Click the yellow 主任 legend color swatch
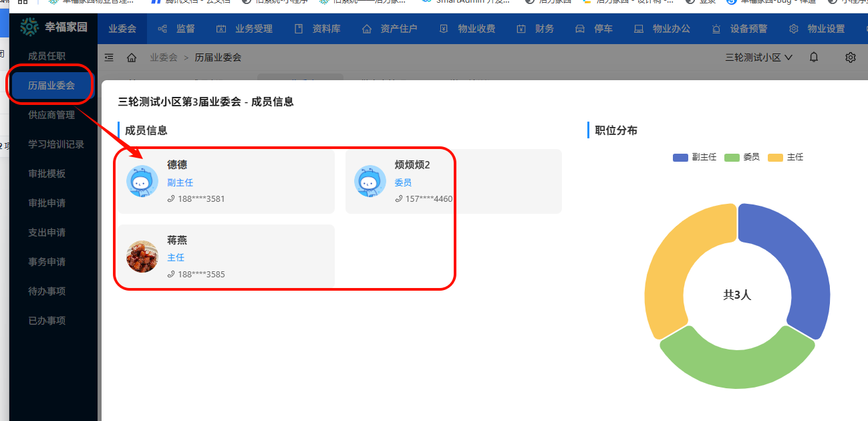 tap(776, 157)
